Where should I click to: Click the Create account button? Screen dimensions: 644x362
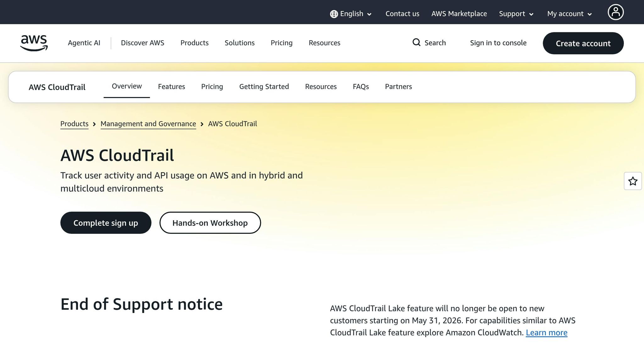[583, 43]
